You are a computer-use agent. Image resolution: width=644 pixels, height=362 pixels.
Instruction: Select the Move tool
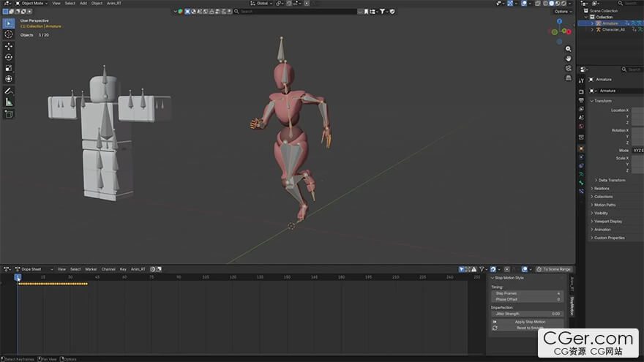click(x=9, y=46)
